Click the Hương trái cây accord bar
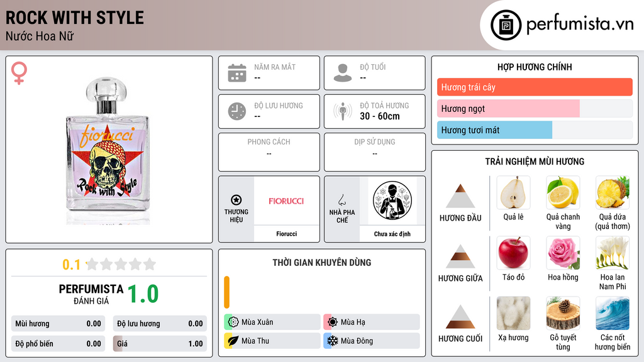Screen dimensions: 644x362 [535, 87]
